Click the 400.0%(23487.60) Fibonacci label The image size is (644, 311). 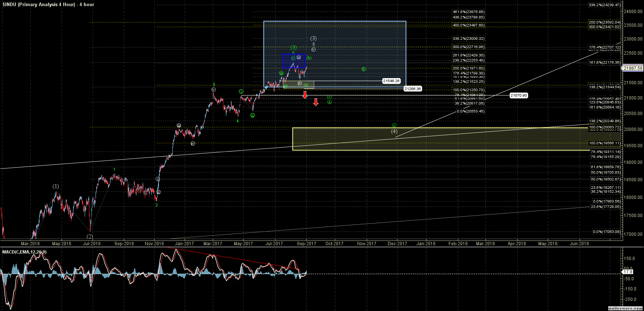coord(468,25)
